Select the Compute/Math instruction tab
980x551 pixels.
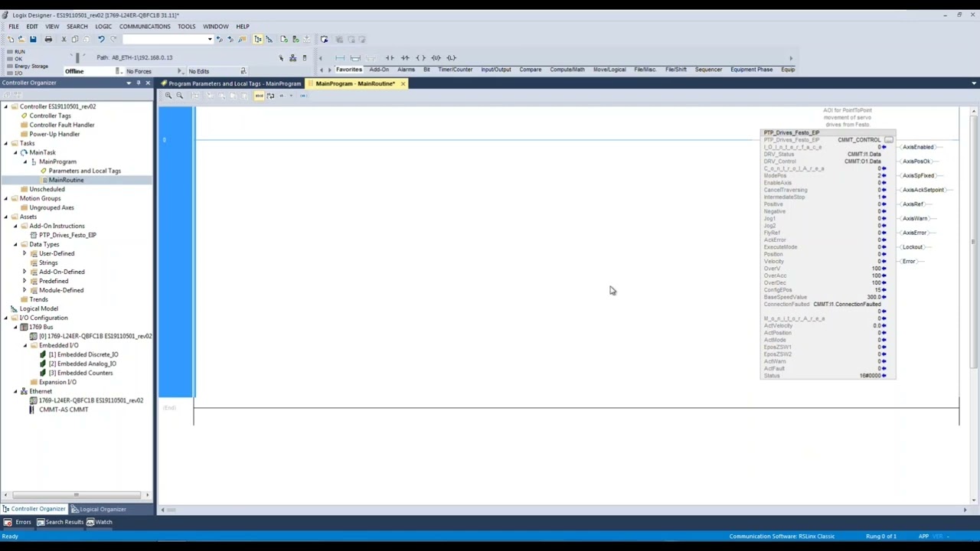click(567, 70)
